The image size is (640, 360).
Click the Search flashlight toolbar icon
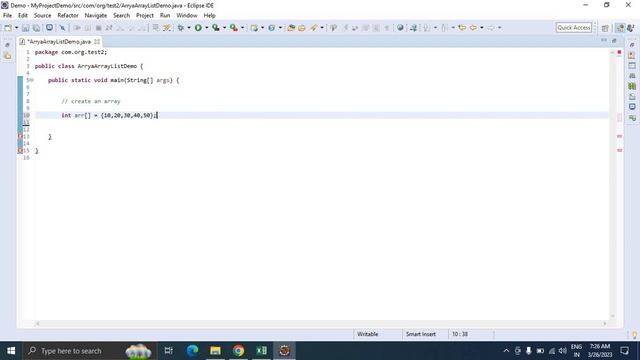[x=313, y=28]
